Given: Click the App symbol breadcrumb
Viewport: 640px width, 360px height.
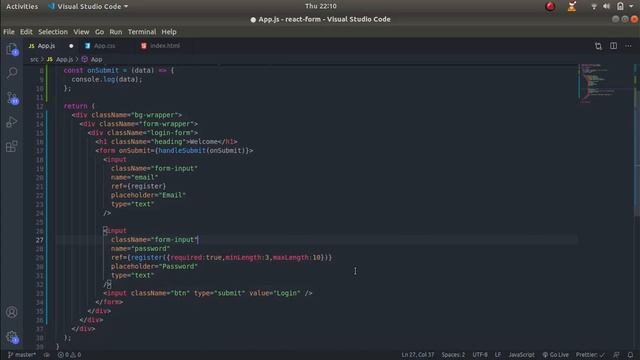Looking at the screenshot, I should pyautogui.click(x=92, y=60).
